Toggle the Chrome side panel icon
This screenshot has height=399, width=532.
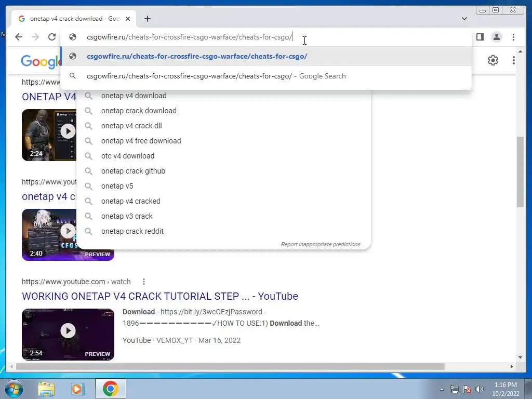pyautogui.click(x=480, y=37)
